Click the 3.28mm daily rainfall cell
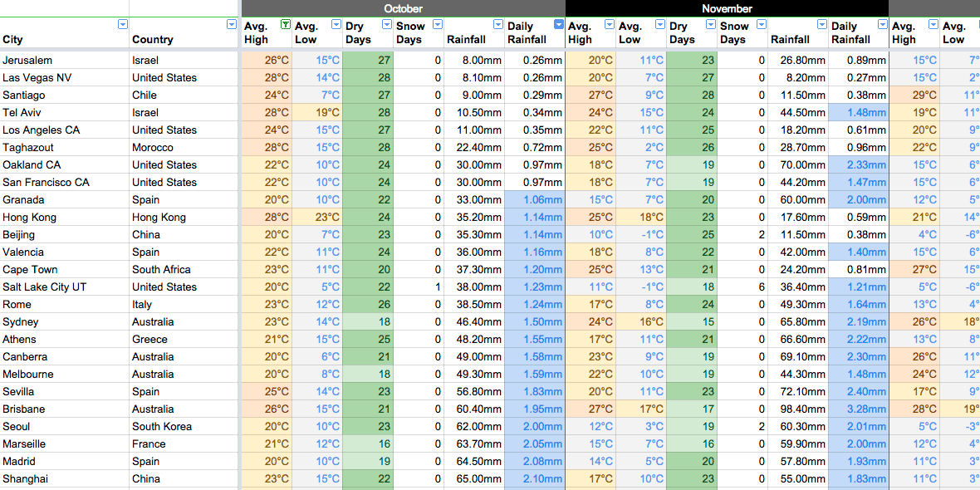Screen dimensions: 980x490 858,409
